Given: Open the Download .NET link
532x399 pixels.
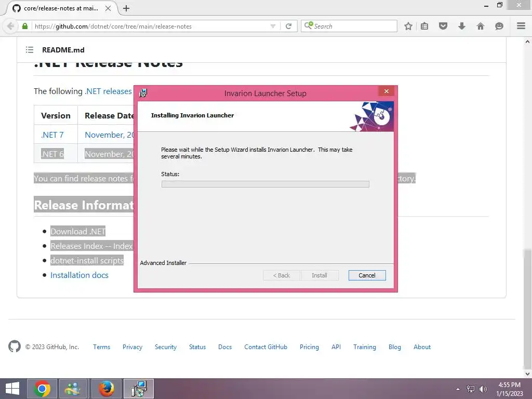Looking at the screenshot, I should (x=78, y=231).
